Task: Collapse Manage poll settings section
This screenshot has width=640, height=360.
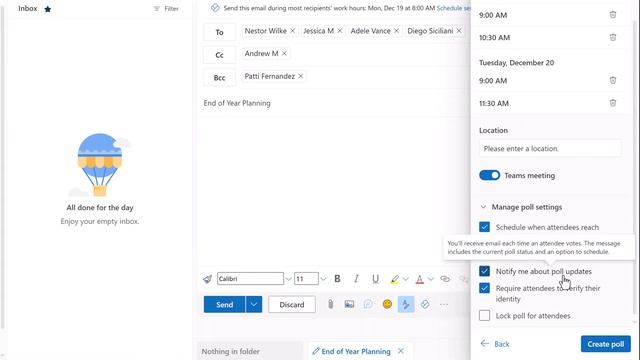Action: [483, 207]
